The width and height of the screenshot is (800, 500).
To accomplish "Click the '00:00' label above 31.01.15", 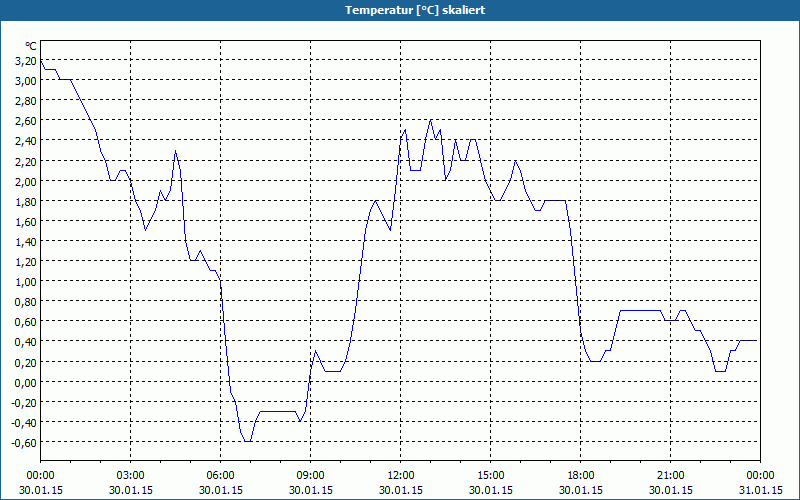I will click(761, 476).
